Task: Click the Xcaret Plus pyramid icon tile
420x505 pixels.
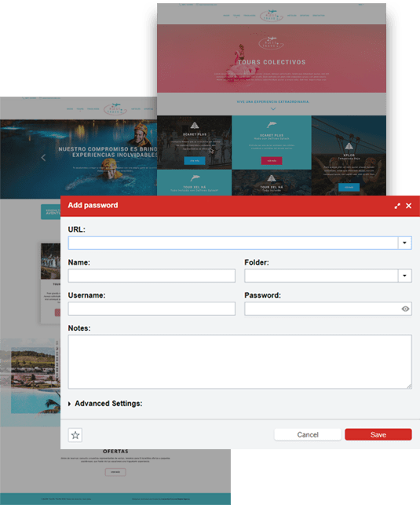Action: [x=195, y=126]
